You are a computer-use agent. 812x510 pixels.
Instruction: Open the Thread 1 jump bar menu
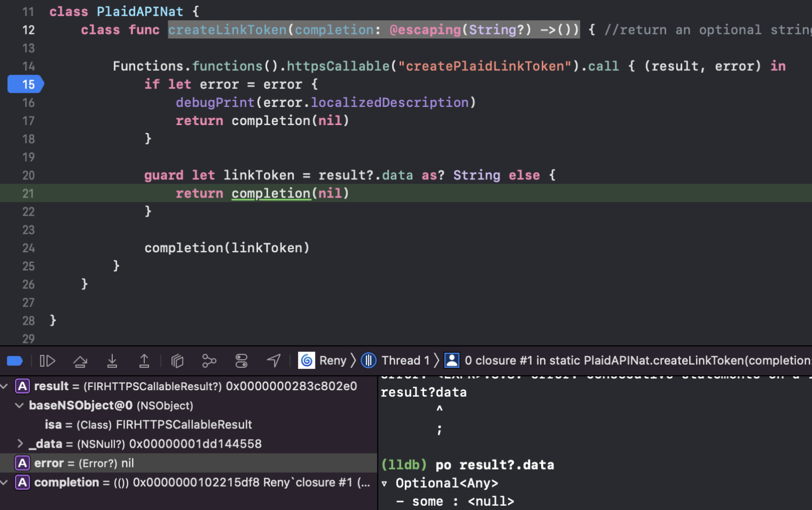pyautogui.click(x=407, y=360)
